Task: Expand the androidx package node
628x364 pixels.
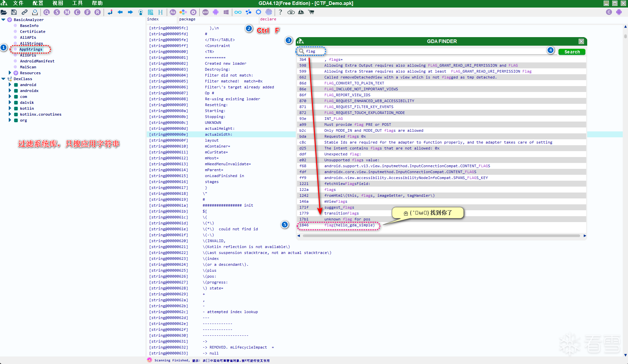Action: coord(10,91)
